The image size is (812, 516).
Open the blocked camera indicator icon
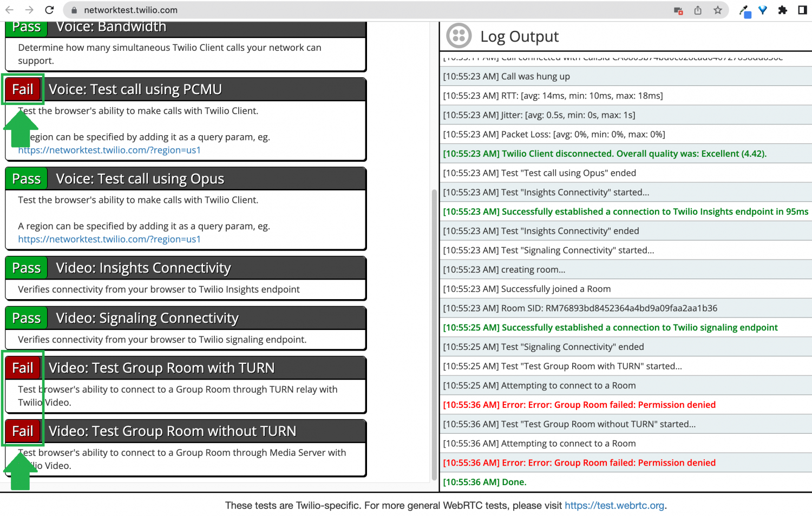click(678, 10)
